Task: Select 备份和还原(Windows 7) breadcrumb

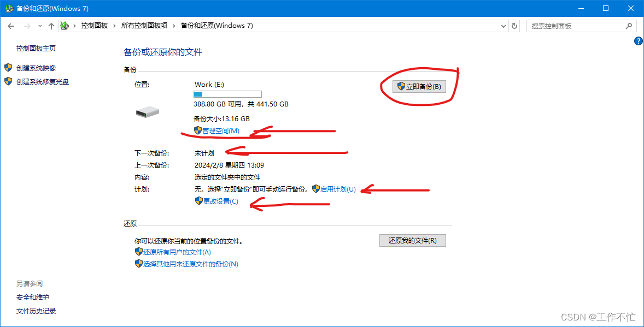Action: click(217, 26)
